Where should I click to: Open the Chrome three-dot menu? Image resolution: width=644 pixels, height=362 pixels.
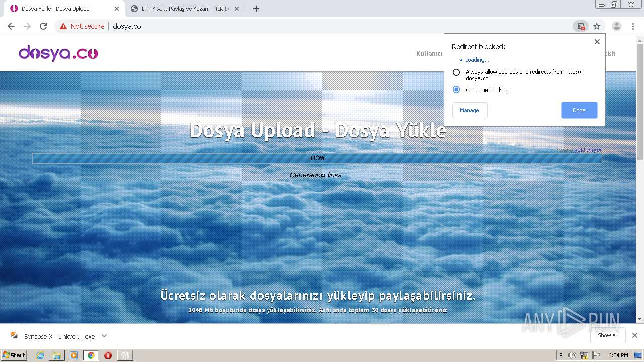(633, 26)
